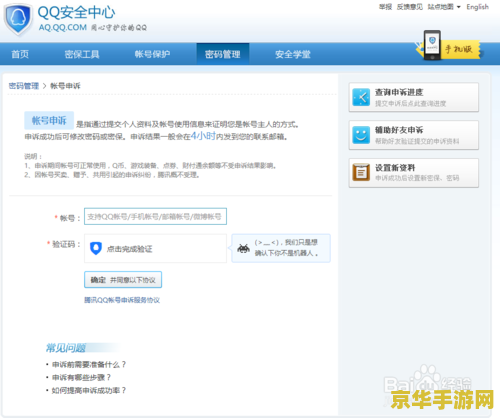Open FAQ 如何提高申诉成功率?
This screenshot has width=500, height=418.
tap(89, 390)
